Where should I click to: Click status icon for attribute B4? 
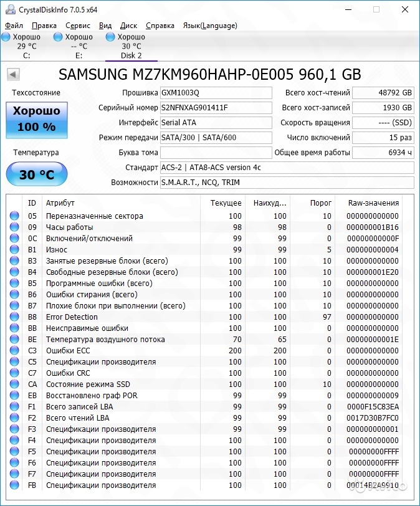(14, 272)
